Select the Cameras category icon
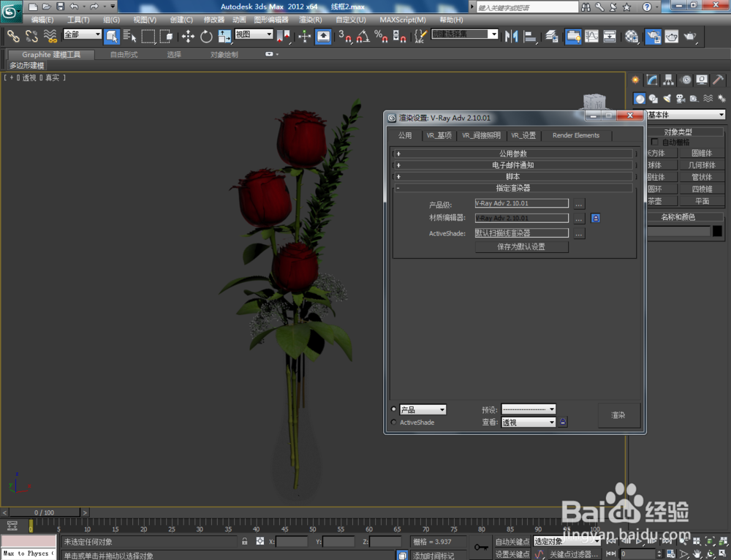The height and width of the screenshot is (560, 731). point(681,99)
